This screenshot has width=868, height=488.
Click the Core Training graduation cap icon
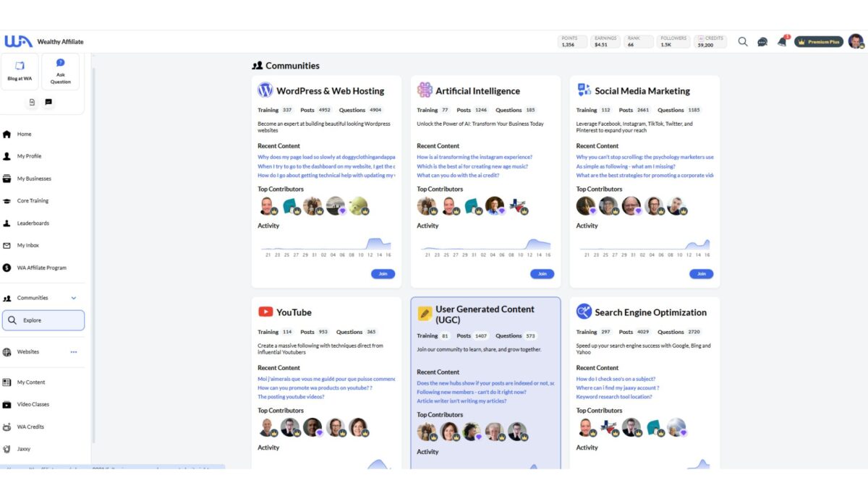(7, 201)
